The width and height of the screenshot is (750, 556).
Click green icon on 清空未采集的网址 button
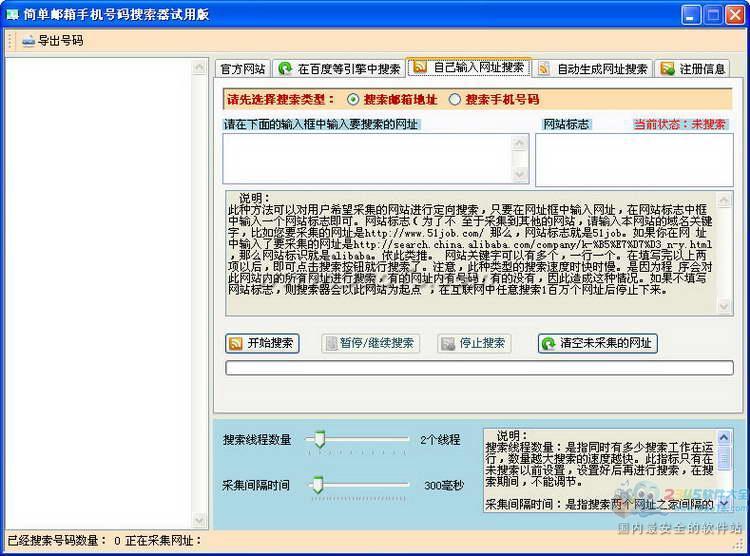(548, 343)
